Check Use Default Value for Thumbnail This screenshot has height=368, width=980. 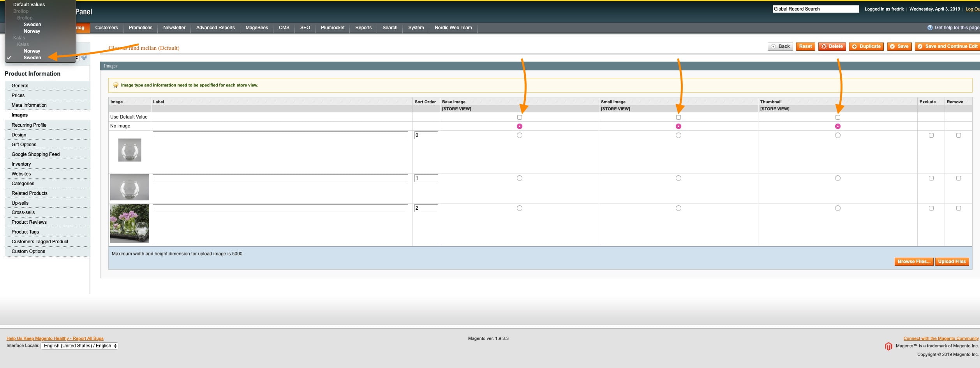point(837,117)
